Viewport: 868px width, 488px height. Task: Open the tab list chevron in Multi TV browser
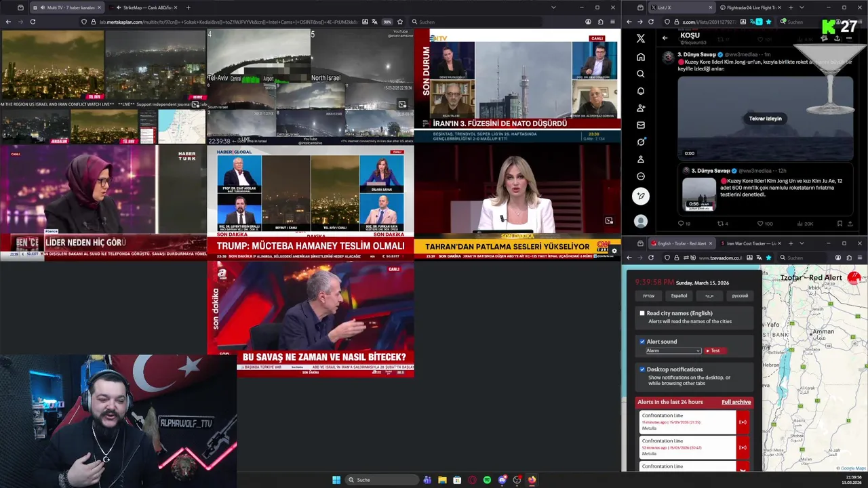click(553, 7)
